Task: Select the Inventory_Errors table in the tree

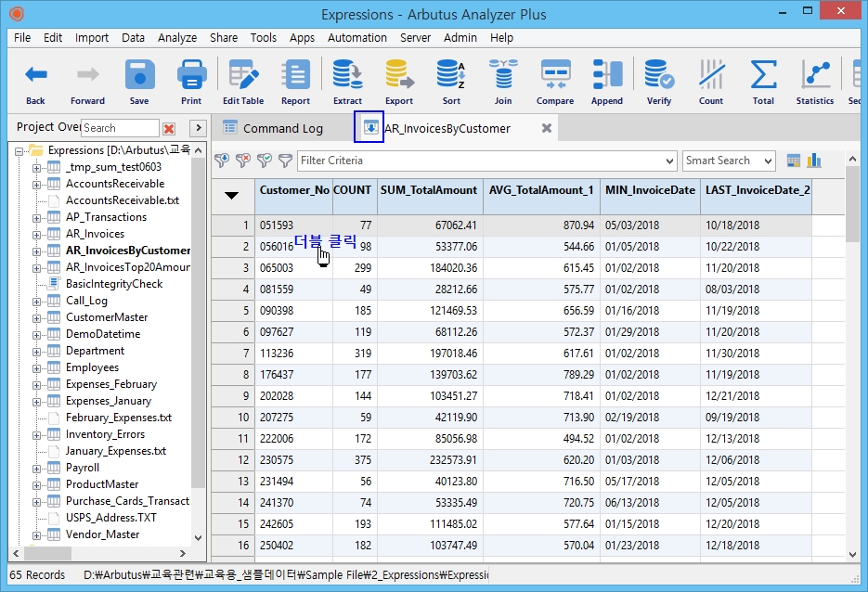Action: [105, 435]
